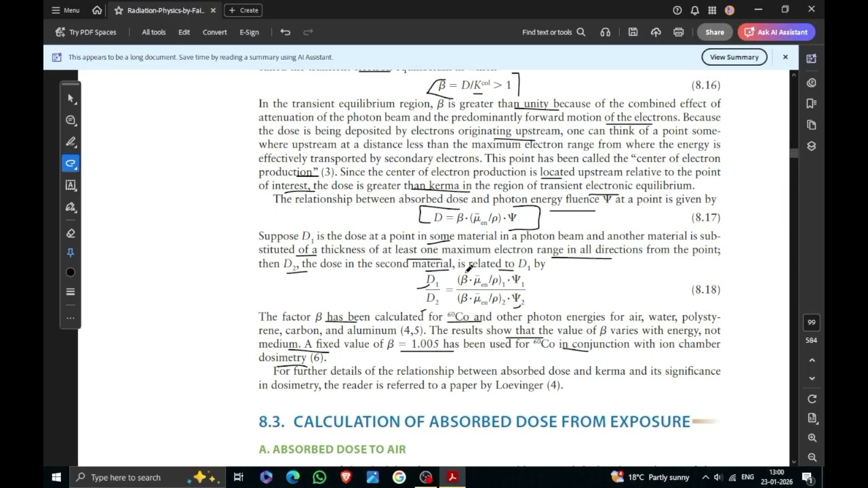Click the Share button
The width and height of the screenshot is (868, 488).
[714, 32]
